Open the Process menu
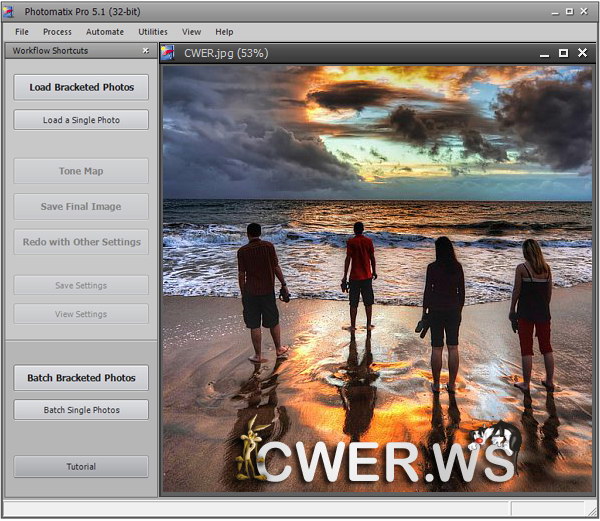 57,32
